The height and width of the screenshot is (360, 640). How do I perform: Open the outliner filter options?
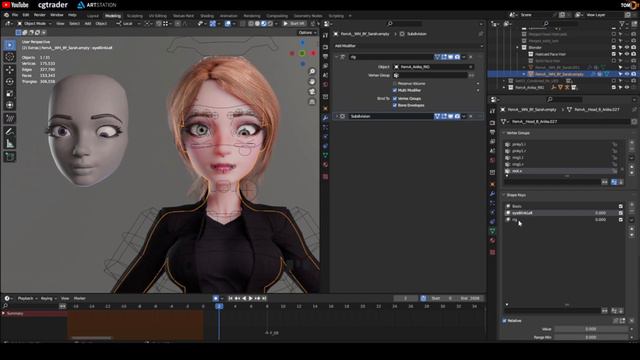[623, 24]
